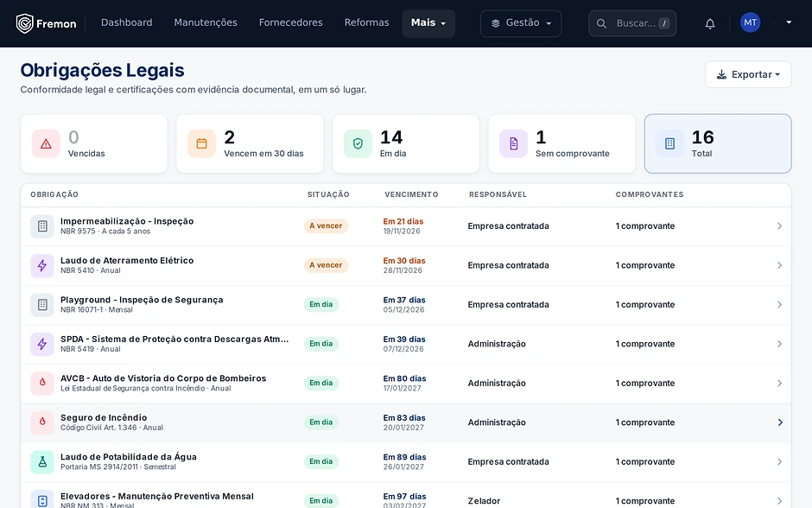The height and width of the screenshot is (508, 812).
Task: Filter by Vencem em 30 dias card
Action: [x=251, y=143]
